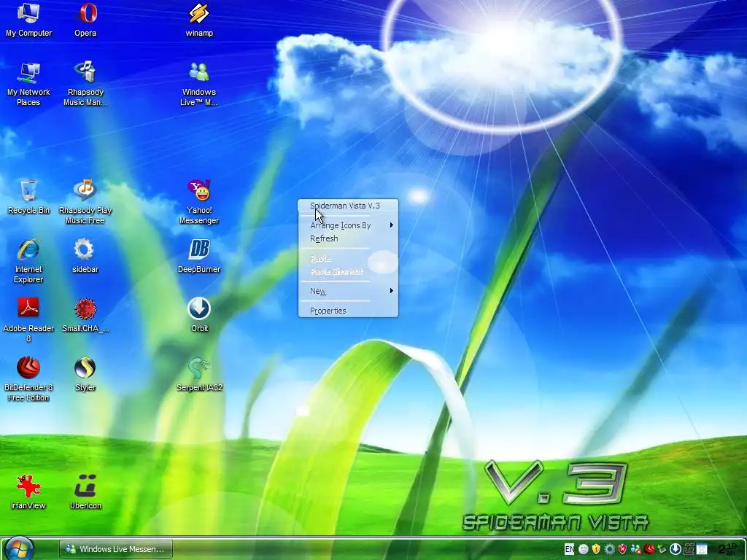Select the DeepBurner shortcut
Screen dimensions: 747x560
point(199,256)
